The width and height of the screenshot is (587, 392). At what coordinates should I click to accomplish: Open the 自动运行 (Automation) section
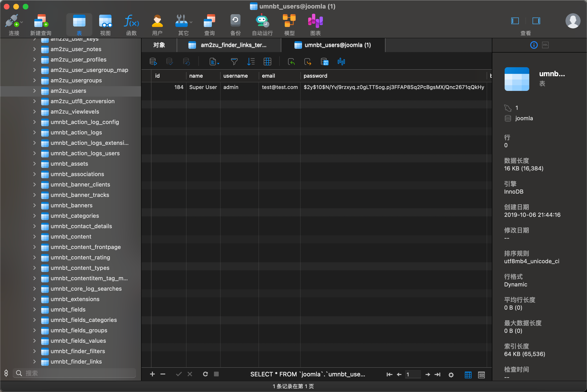[262, 25]
